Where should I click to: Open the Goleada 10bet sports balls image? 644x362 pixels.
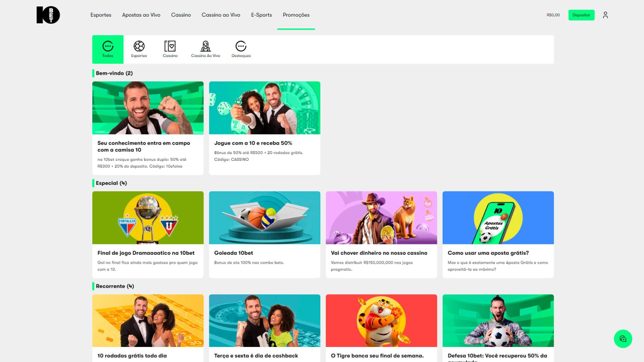[x=265, y=218]
